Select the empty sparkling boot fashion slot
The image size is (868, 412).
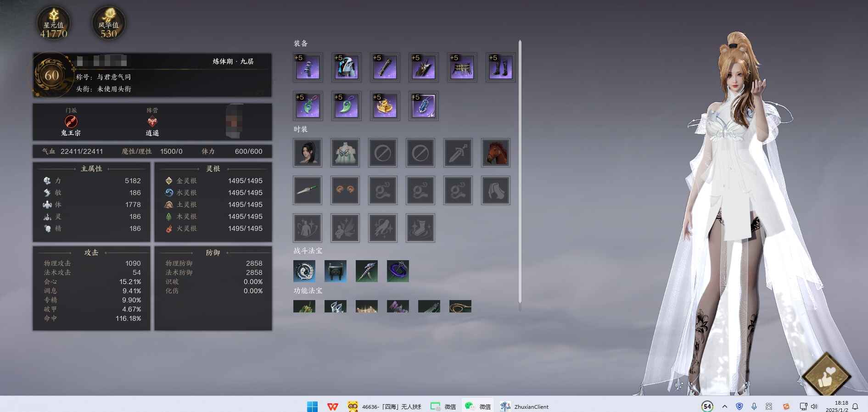point(420,228)
